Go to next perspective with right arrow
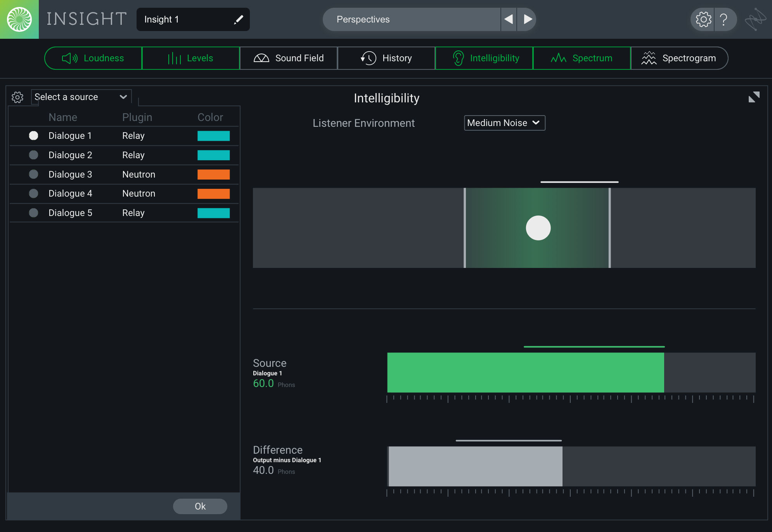This screenshot has width=772, height=532. point(527,19)
